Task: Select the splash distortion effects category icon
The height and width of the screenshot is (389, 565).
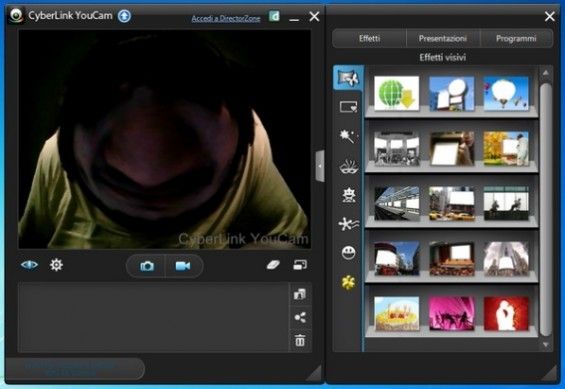Action: pyautogui.click(x=348, y=224)
